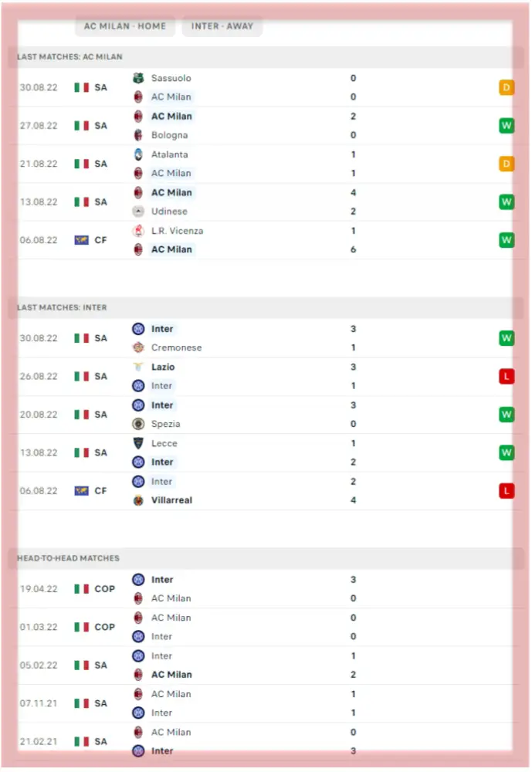Click the Spezia team crest icon
The width and height of the screenshot is (532, 772).
138,424
